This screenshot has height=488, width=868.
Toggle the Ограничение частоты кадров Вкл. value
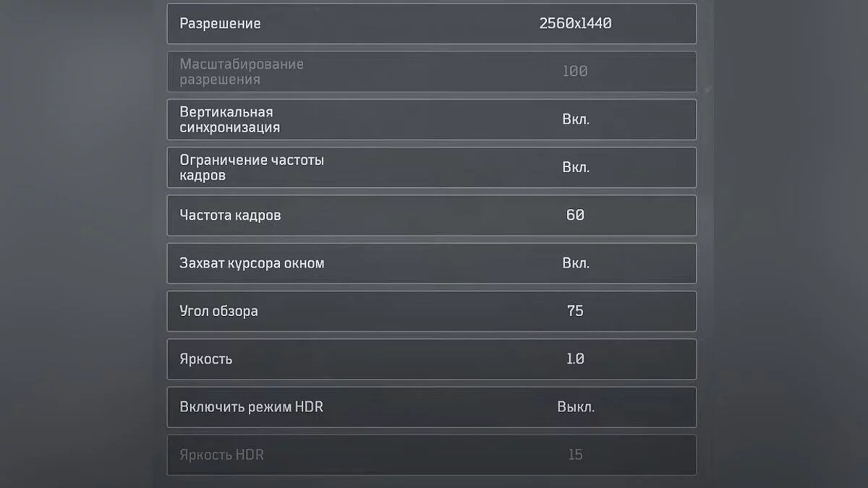[x=576, y=167]
